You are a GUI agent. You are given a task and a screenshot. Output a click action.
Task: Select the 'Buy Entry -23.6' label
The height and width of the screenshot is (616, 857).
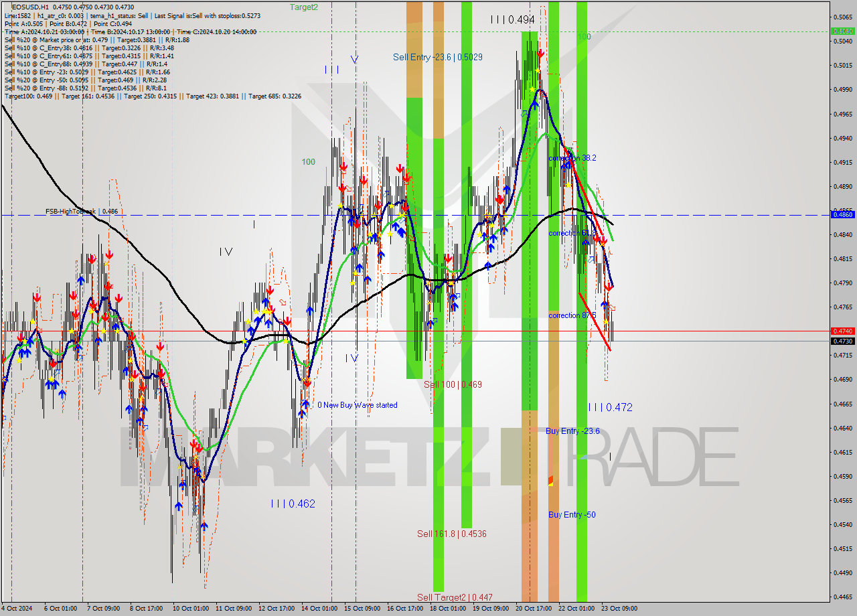(x=572, y=431)
